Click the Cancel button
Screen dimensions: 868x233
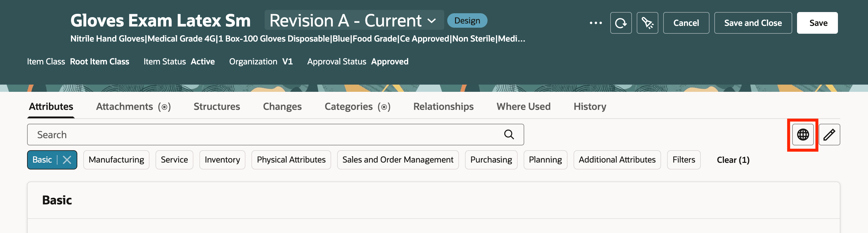tap(686, 23)
